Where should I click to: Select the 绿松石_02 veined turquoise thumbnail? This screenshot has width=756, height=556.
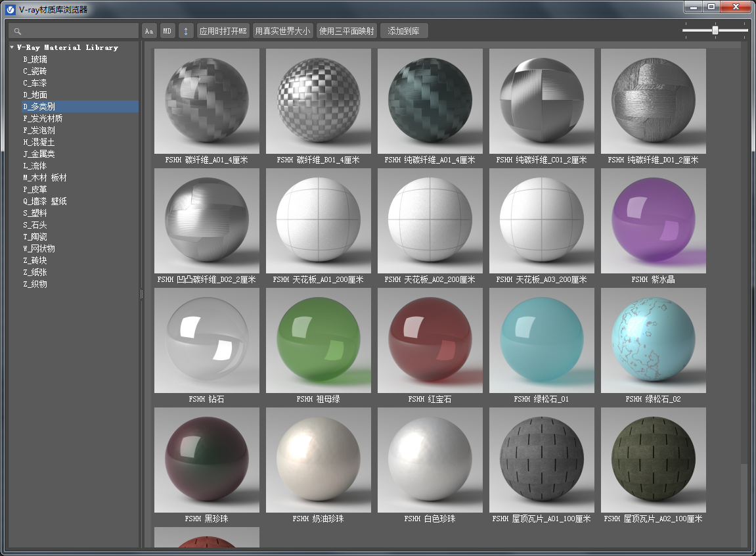click(654, 340)
